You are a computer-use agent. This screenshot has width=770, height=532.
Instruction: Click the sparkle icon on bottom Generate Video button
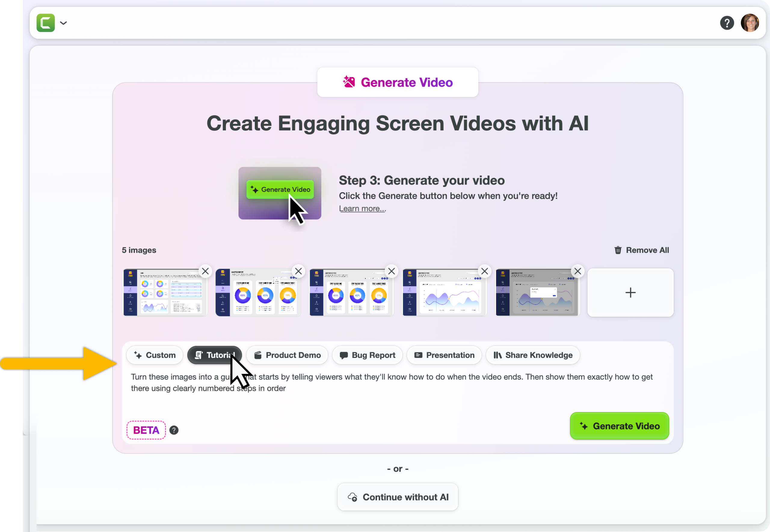pos(584,426)
